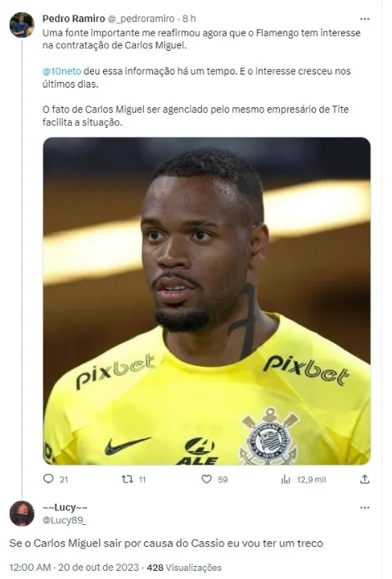The width and height of the screenshot is (392, 579).
Task: Click the 428 Visualizações count
Action: [x=184, y=568]
